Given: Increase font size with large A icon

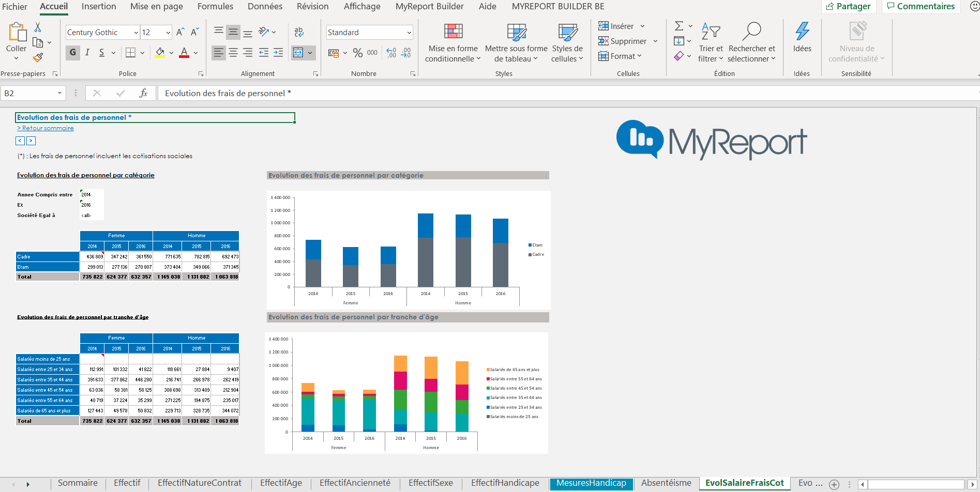Looking at the screenshot, I should (x=180, y=32).
